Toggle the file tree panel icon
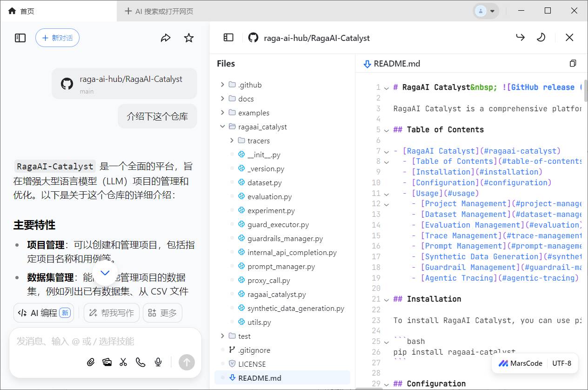Screen dimensions: 588x390 pos(228,38)
